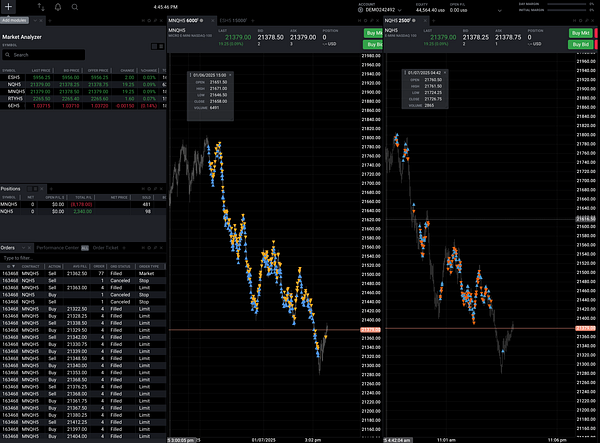This screenshot has width=600, height=443.
Task: Expand the equity summary chevron in top bar
Action: [x=499, y=11]
